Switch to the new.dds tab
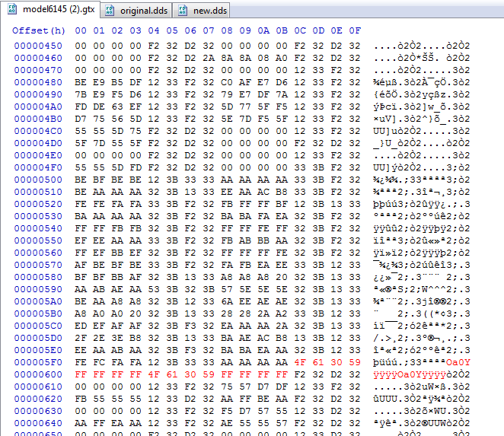The width and height of the screenshot is (504, 436). [x=202, y=11]
